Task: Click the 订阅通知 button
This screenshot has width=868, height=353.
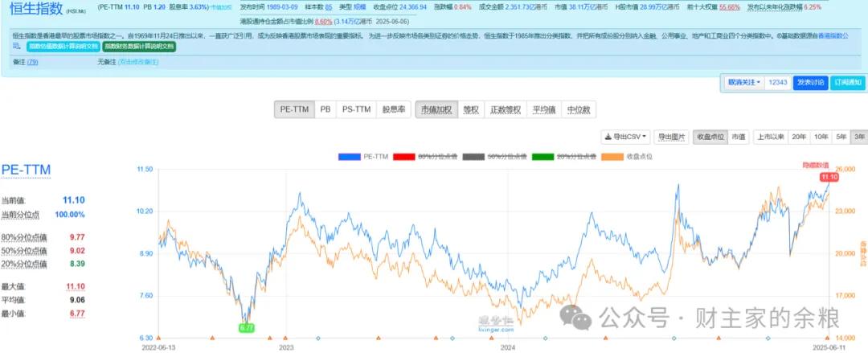Action: click(848, 83)
